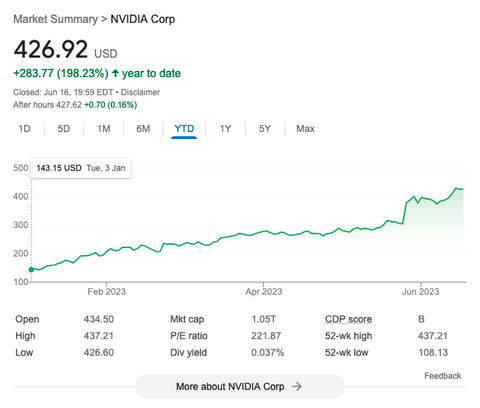Open the 6M chart view
Image resolution: width=480 pixels, height=408 pixels.
(x=143, y=129)
